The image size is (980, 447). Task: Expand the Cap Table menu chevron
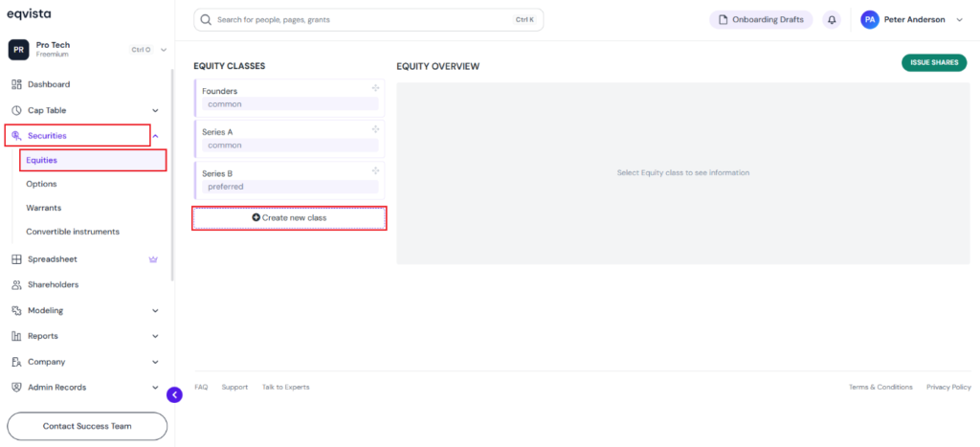click(x=156, y=111)
